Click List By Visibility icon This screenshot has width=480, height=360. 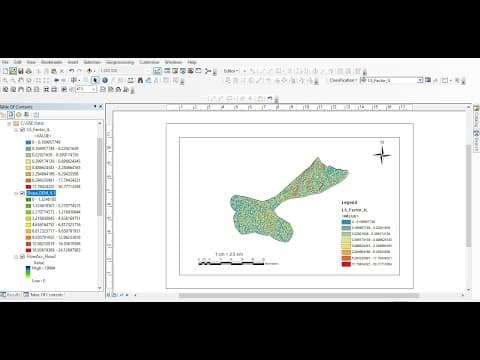coord(19,115)
